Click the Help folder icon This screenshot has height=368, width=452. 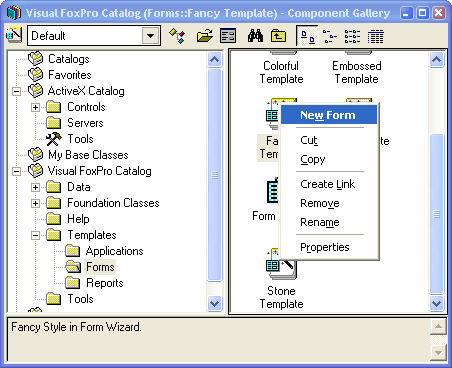point(54,219)
